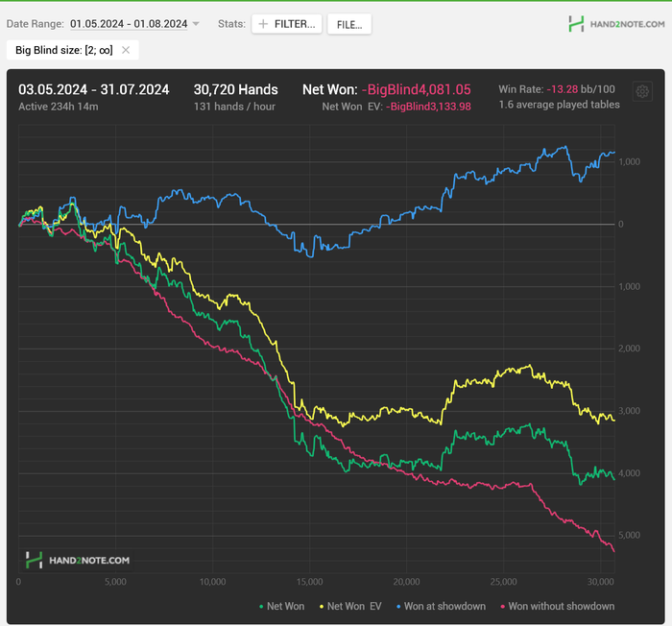Open the FILTER... stats button
The width and height of the screenshot is (672, 626).
click(x=287, y=24)
